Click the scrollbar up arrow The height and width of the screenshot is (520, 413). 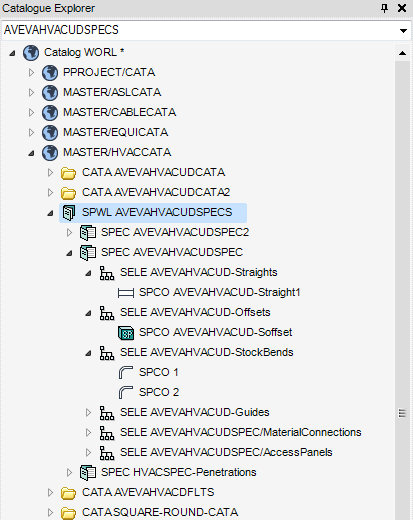coord(402,53)
